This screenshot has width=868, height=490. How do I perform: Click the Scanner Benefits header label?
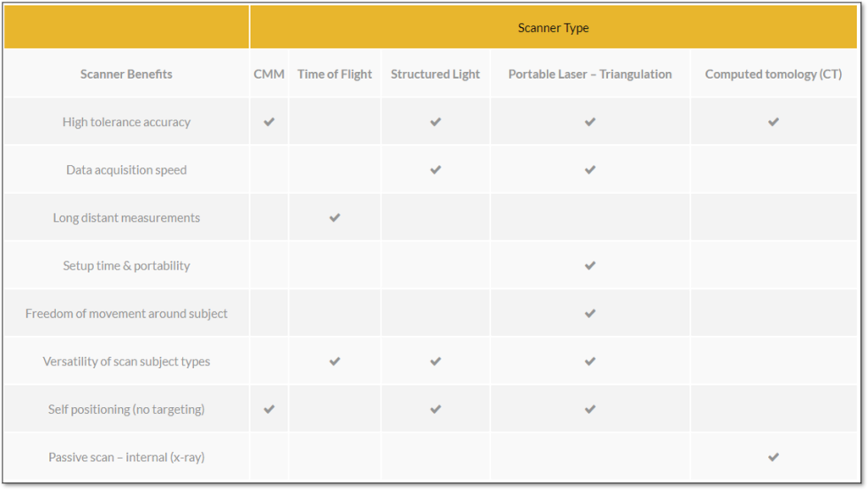[126, 74]
